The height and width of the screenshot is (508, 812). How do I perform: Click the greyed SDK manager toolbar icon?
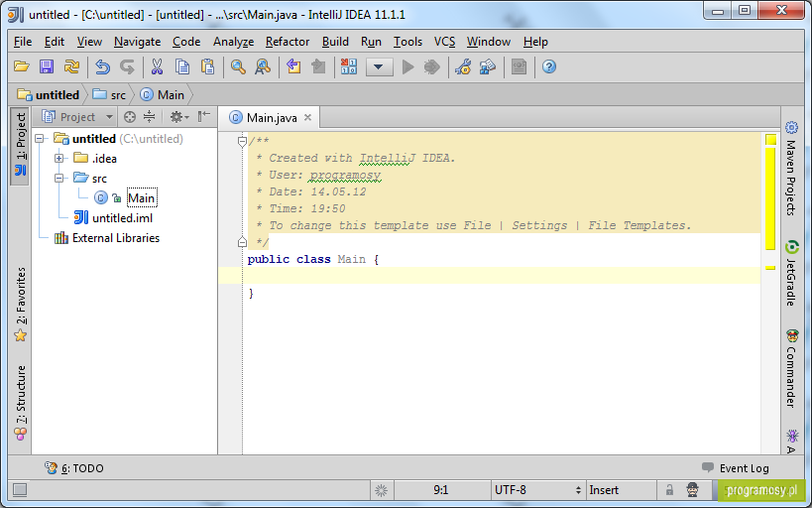(519, 66)
